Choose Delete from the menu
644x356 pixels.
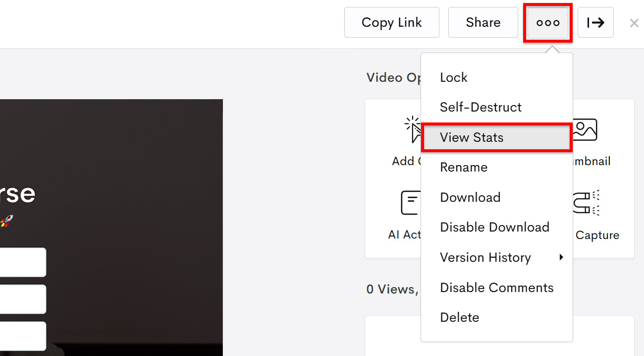[497, 317]
